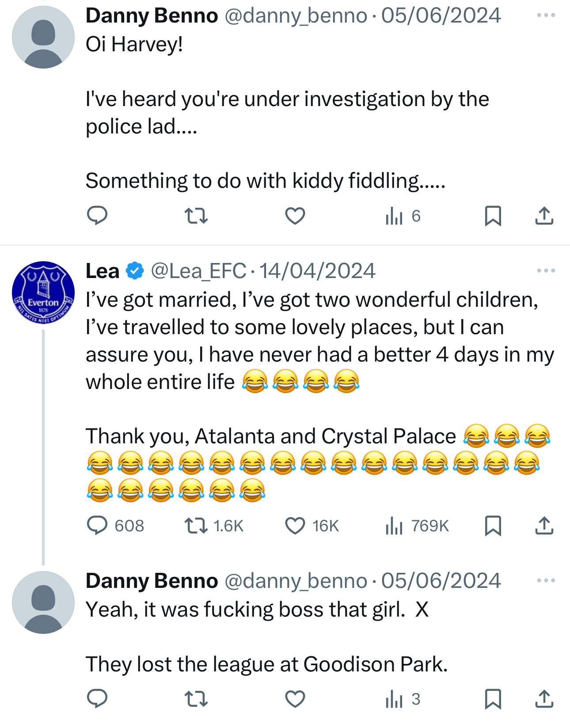Open Danny Benno's name on Goodison Park reply
Screen dimensions: 570x728
click(x=152, y=581)
